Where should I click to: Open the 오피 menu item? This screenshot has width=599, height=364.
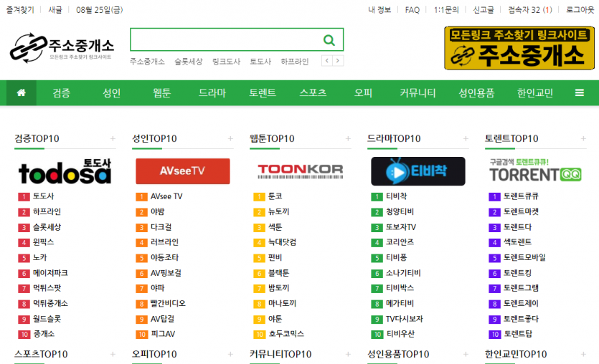(x=363, y=92)
